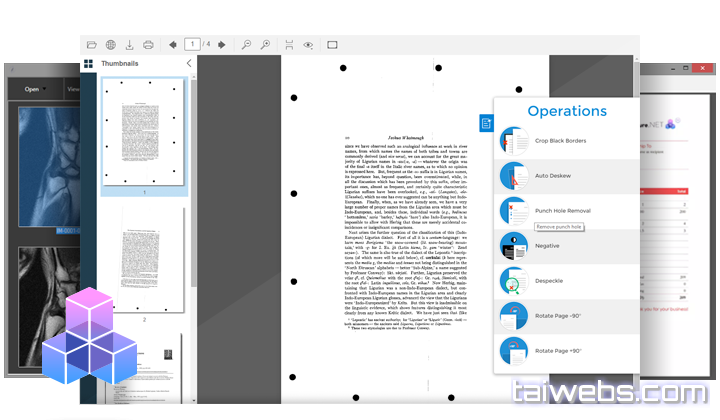Toggle the fullscreen rectangle icon
720x420 pixels.
tap(332, 45)
